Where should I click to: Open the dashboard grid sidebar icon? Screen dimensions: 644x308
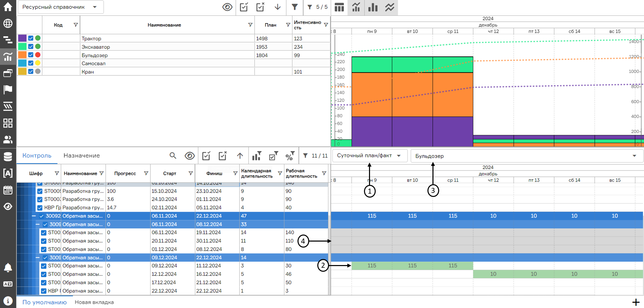point(8,123)
